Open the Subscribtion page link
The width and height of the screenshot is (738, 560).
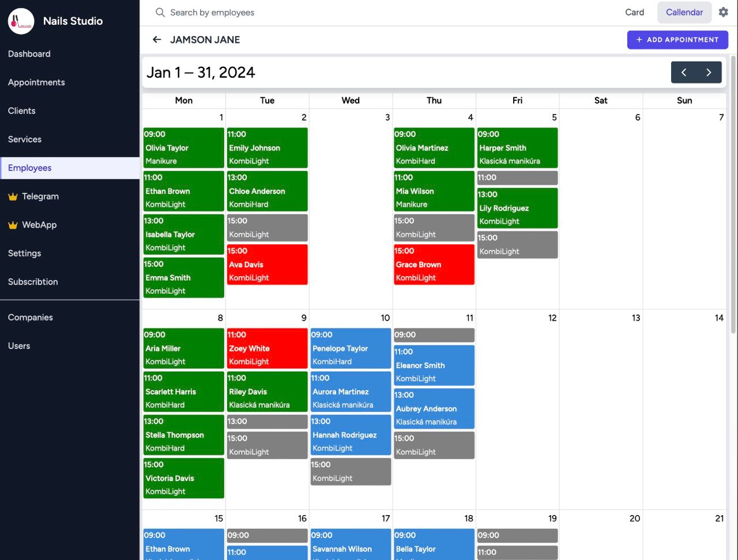pos(33,282)
